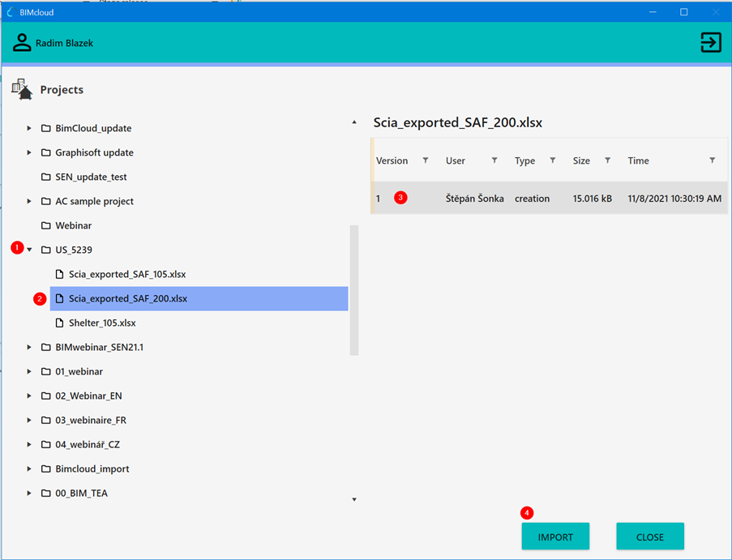This screenshot has height=560, width=732.
Task: Click the Scia_exported_SAF_105.xlsx file icon
Action: point(59,274)
